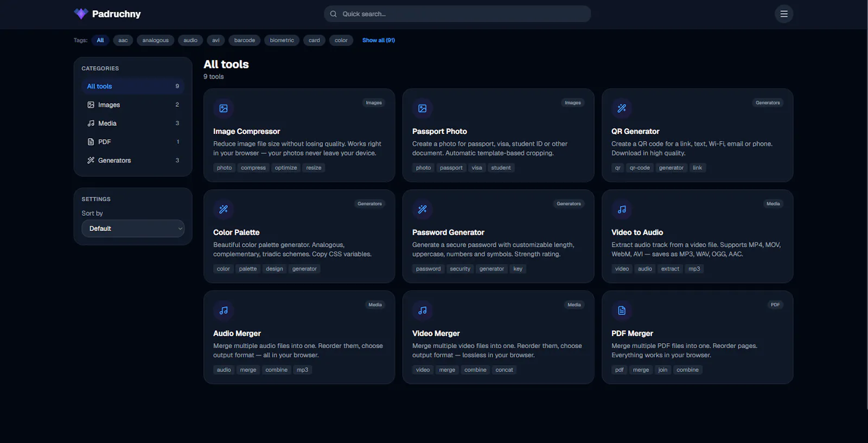Click the concat tag on Video Merger
This screenshot has width=868, height=443.
[x=504, y=370]
